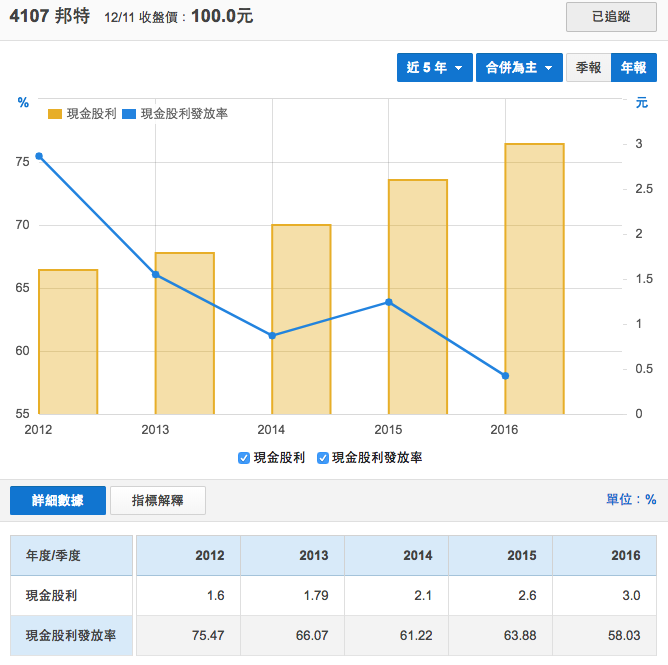Toggle the 現金股利發放率 checkbox below the chart
Viewport: 668px width, 665px height.
[323, 458]
